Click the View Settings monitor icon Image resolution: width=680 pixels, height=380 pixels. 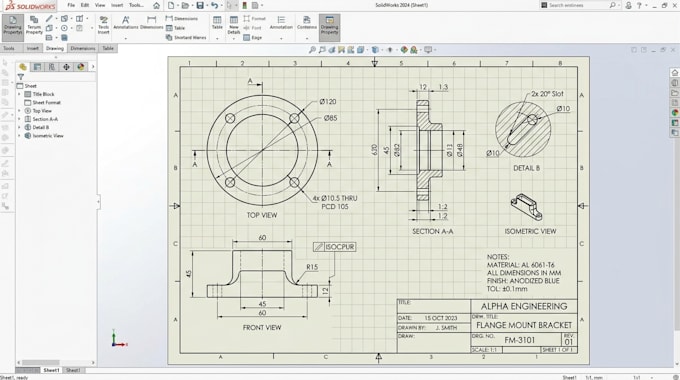click(428, 50)
